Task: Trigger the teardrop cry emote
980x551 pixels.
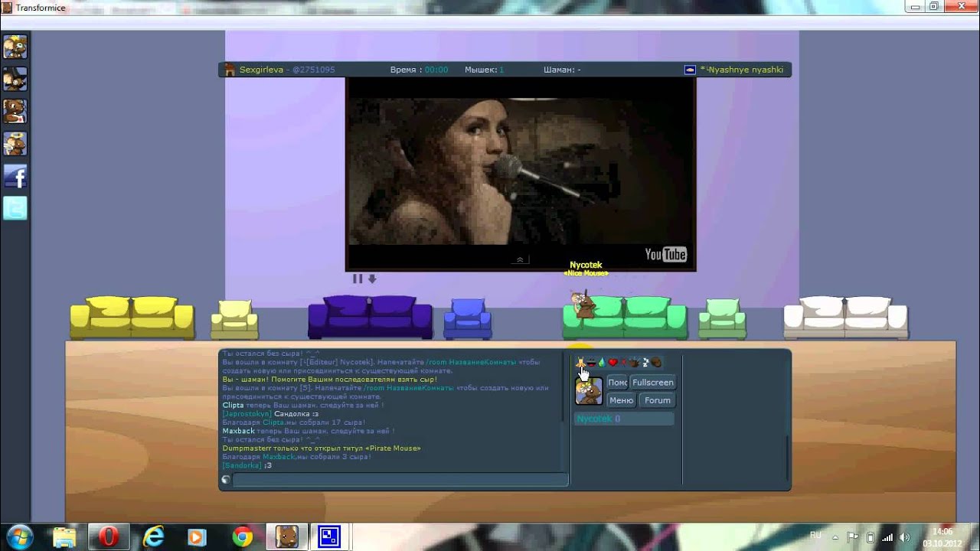Action: click(602, 362)
